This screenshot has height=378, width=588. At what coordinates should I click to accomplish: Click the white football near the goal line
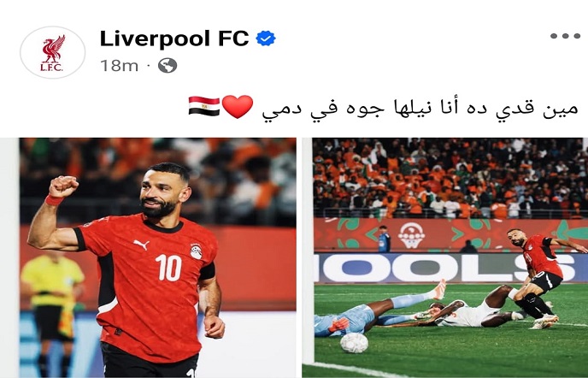pos(355,343)
